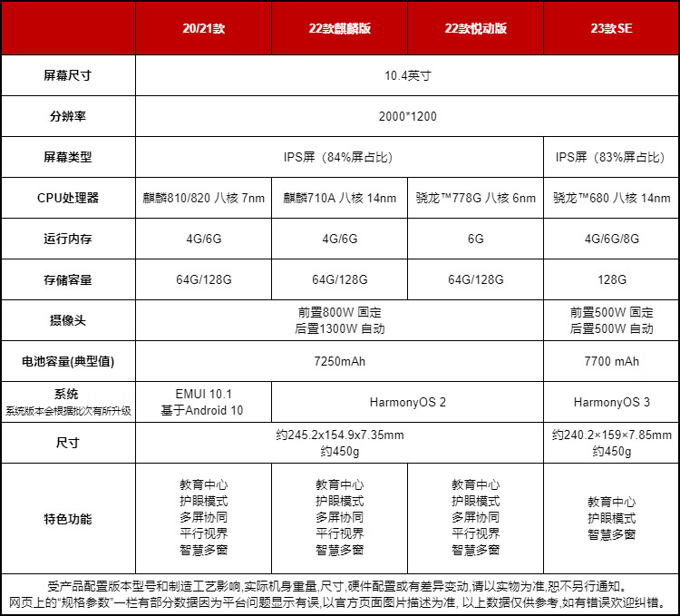This screenshot has width=680, height=616.
Task: Click the 7250mAh battery cell
Action: [x=340, y=361]
